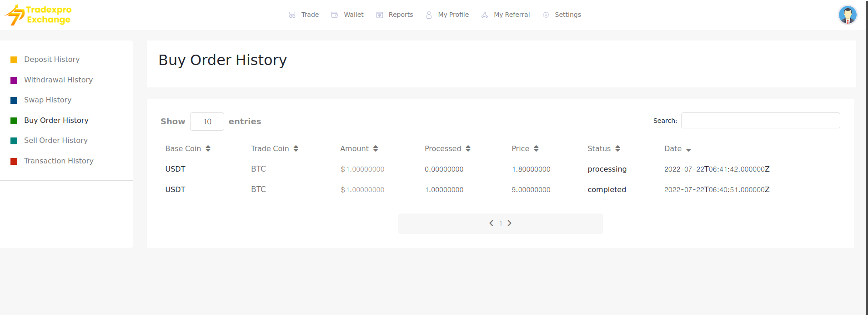Sort table by Base Coin column

(208, 148)
